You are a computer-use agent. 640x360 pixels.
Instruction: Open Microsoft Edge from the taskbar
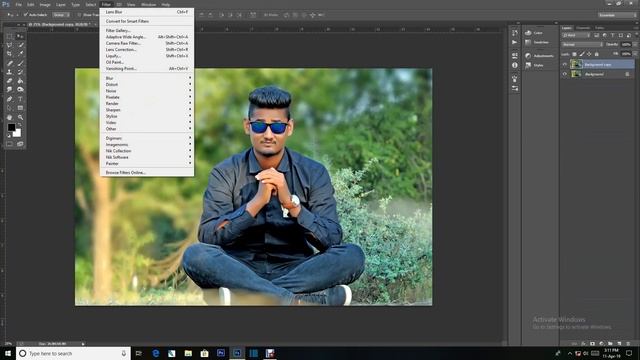click(x=156, y=353)
